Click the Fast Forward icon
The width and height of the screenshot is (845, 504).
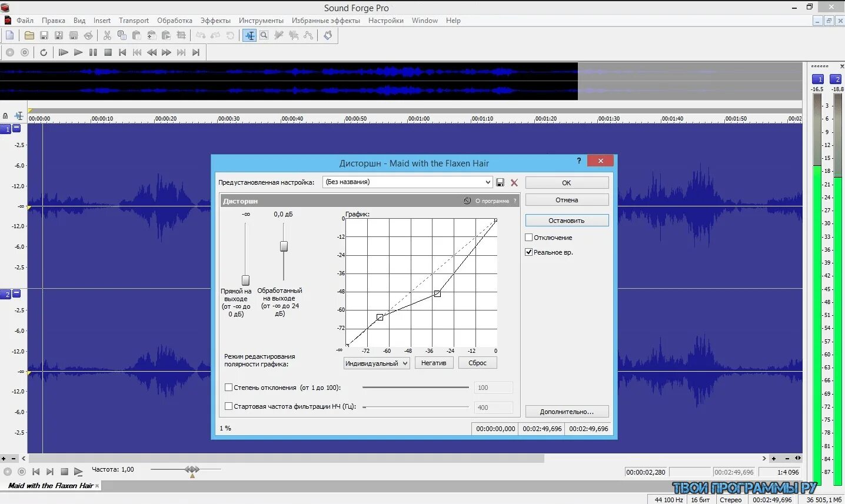coord(167,52)
